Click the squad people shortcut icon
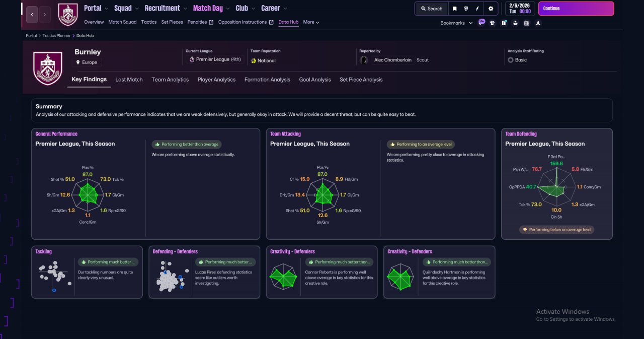 515,23
